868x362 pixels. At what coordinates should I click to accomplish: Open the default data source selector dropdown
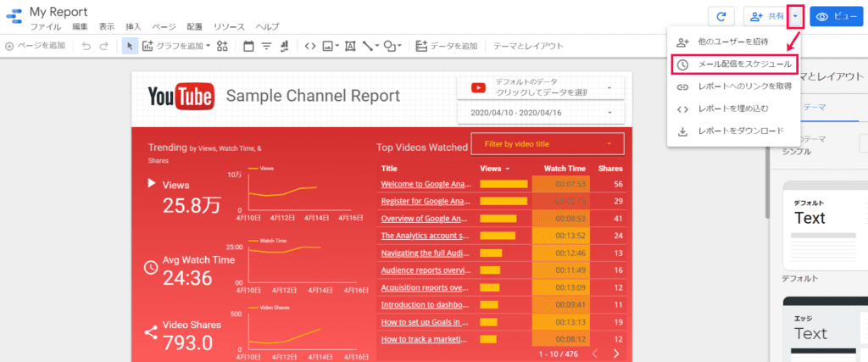click(540, 87)
